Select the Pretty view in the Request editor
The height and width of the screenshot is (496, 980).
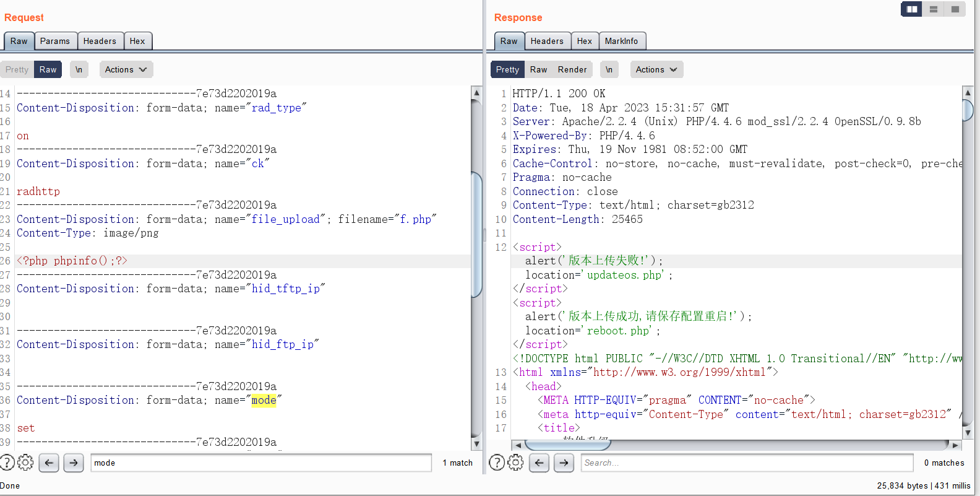click(x=17, y=69)
